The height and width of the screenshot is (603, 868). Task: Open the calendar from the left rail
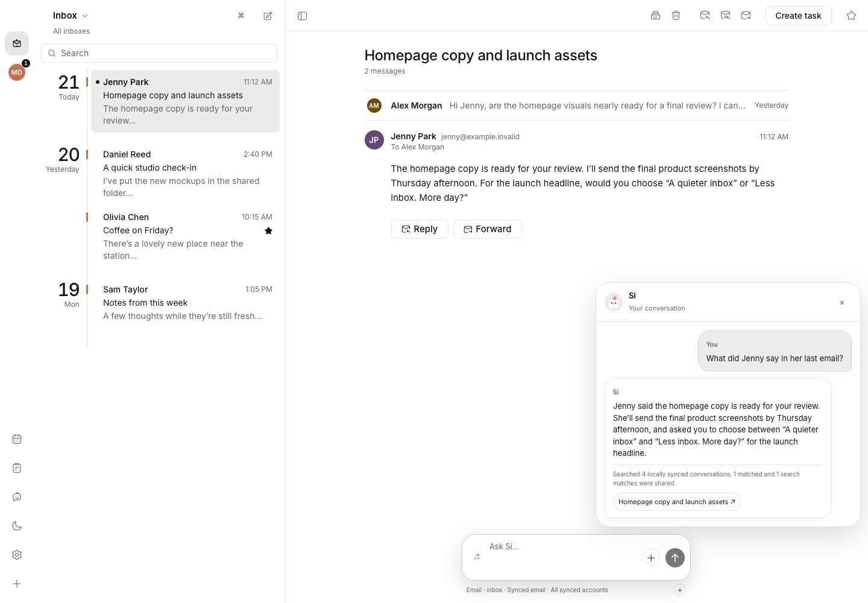pyautogui.click(x=17, y=439)
